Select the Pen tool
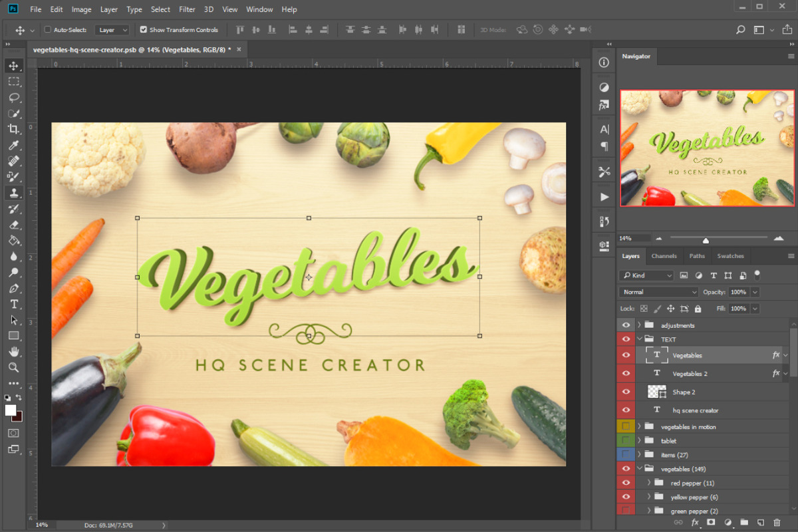 [13, 289]
